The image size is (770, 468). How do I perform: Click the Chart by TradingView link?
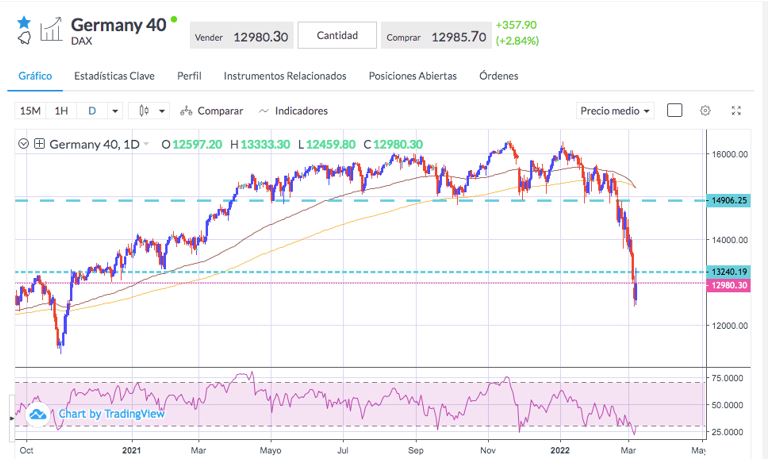(x=111, y=413)
